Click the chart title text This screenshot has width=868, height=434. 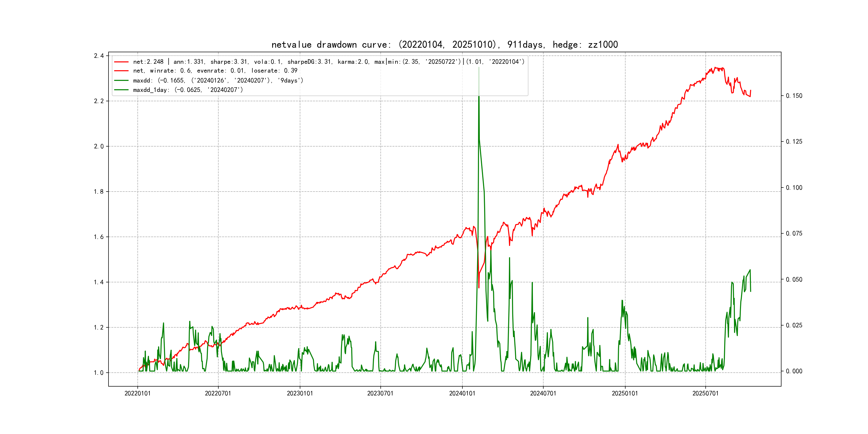coord(444,45)
